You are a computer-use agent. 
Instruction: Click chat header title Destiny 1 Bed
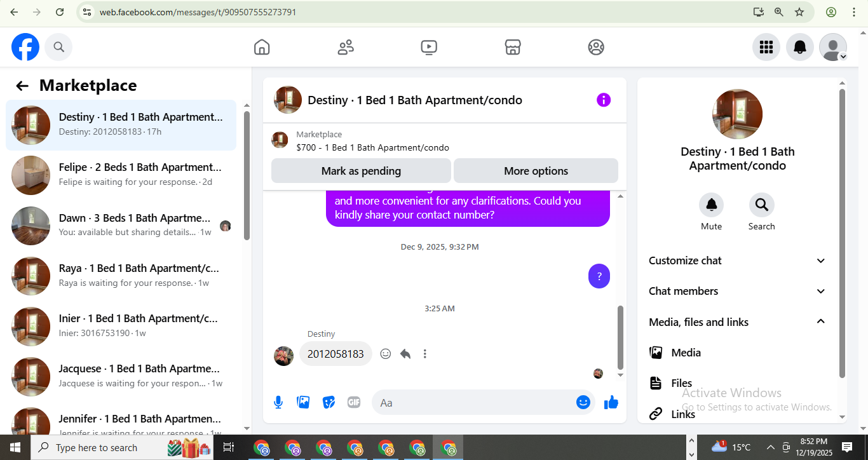click(x=415, y=100)
